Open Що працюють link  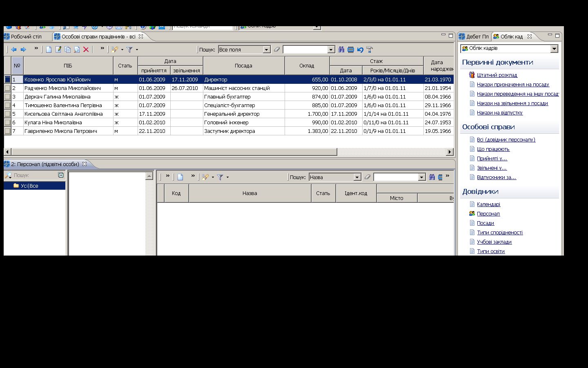tap(493, 149)
